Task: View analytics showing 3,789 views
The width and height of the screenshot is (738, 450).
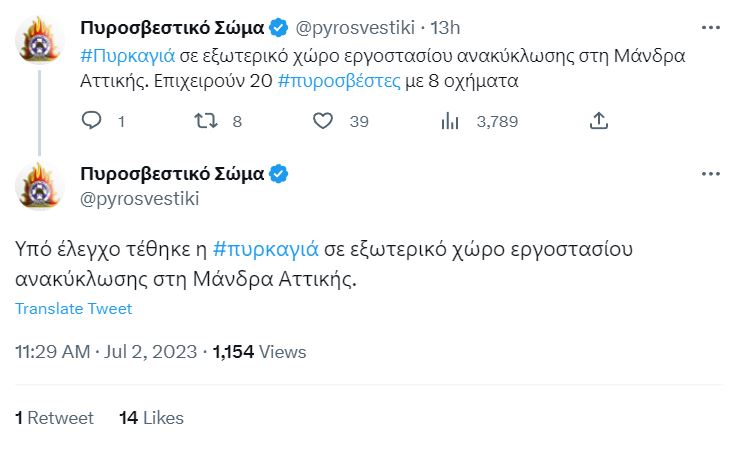Action: point(450,121)
